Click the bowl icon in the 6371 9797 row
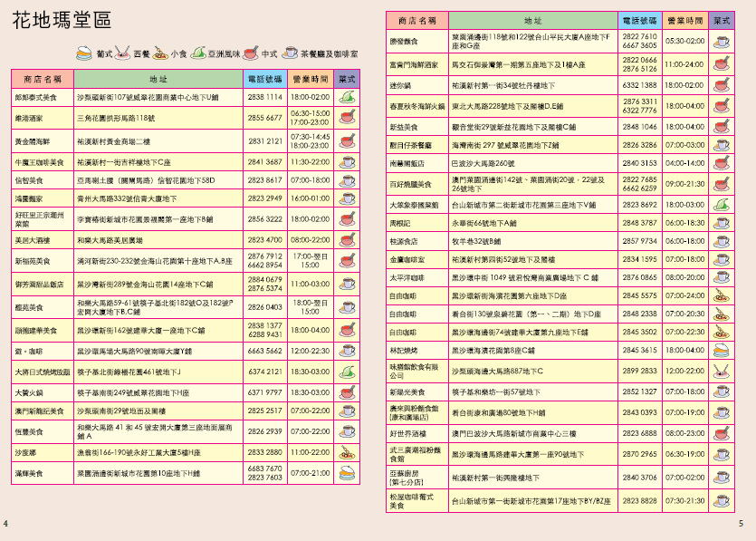Screen dimensions: 756x541 click(347, 393)
